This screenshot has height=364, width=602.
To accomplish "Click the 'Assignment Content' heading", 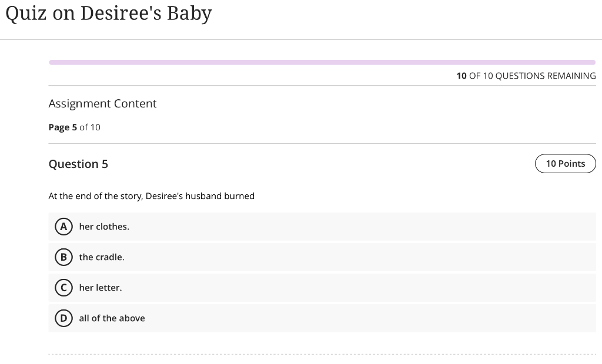I will [x=102, y=103].
